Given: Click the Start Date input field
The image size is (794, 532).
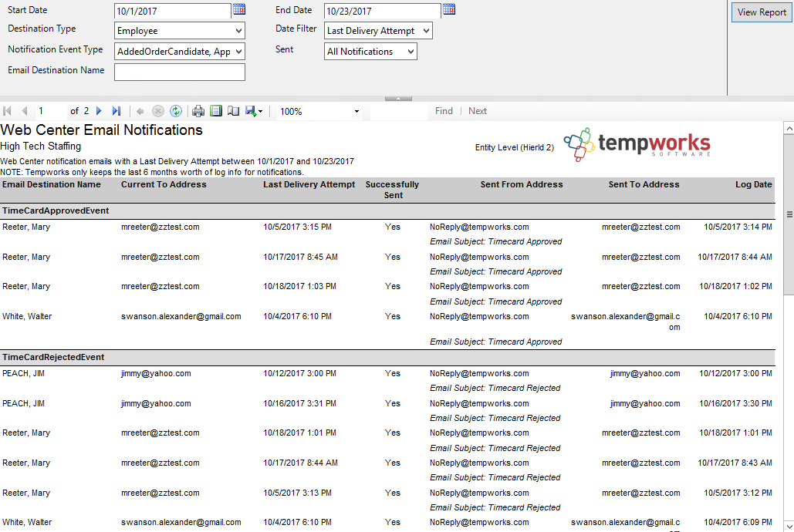Looking at the screenshot, I should click(173, 11).
